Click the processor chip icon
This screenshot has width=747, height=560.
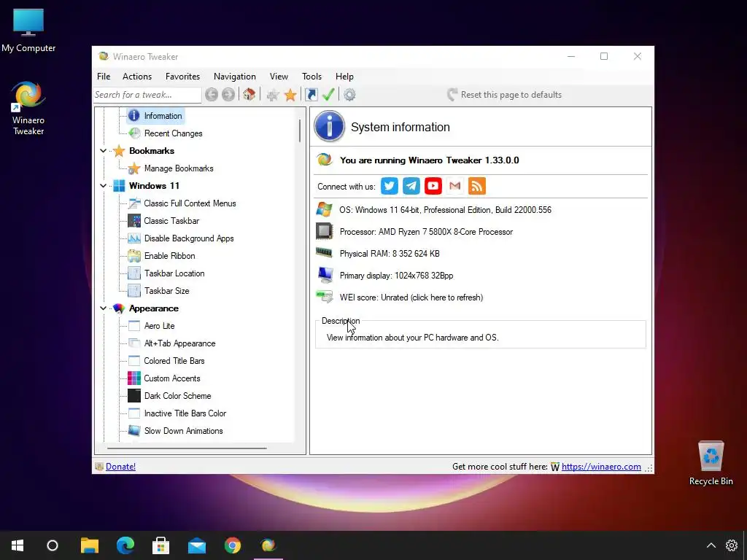pyautogui.click(x=325, y=231)
